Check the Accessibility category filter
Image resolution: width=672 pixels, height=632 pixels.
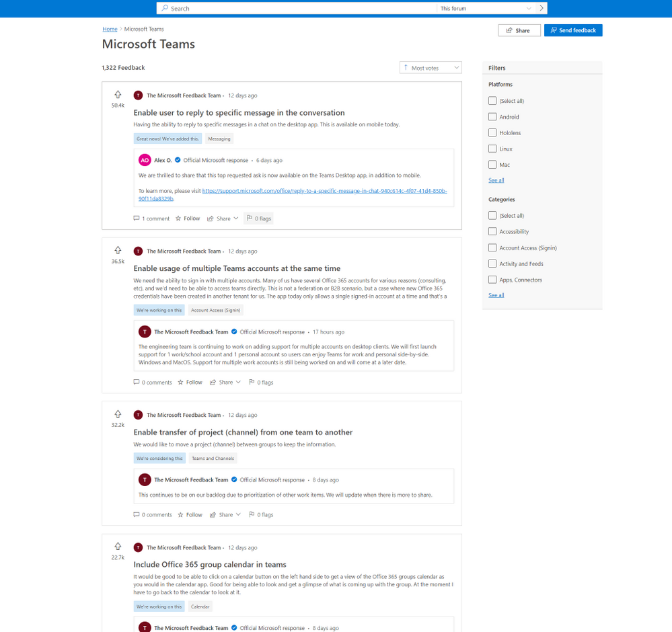pos(492,231)
